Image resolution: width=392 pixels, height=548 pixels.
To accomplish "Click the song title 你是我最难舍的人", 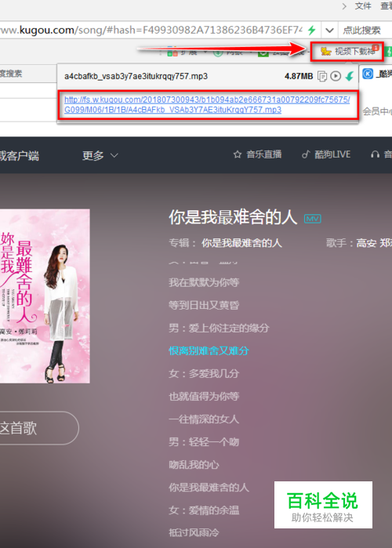I will point(233,217).
